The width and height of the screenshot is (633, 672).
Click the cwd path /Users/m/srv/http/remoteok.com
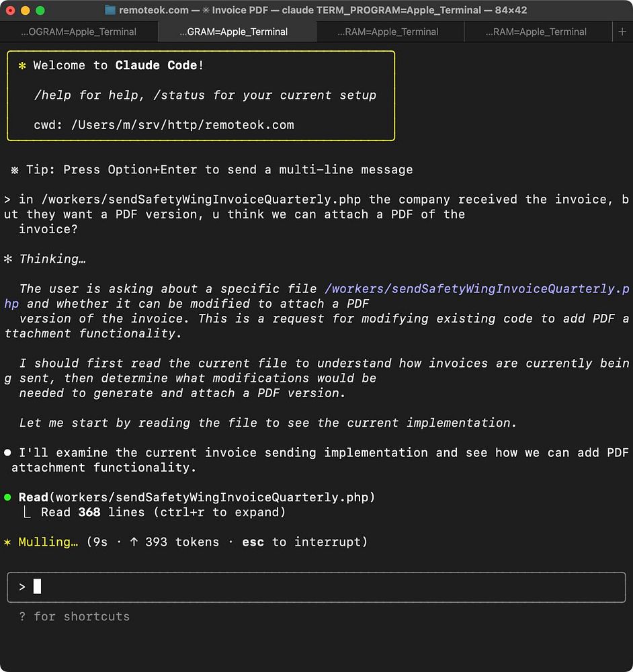tap(183, 125)
